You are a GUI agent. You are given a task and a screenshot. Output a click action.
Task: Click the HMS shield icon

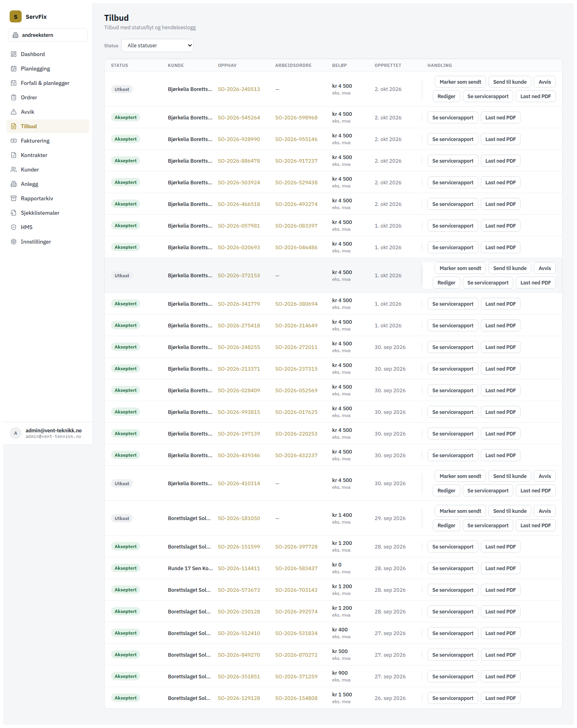point(14,227)
